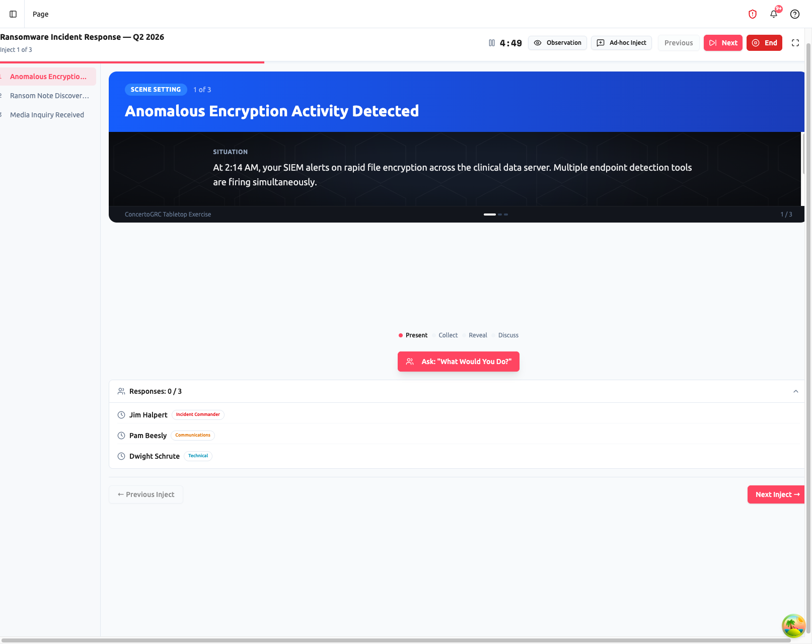This screenshot has height=644, width=812.
Task: Go to Next Inject
Action: click(x=776, y=494)
